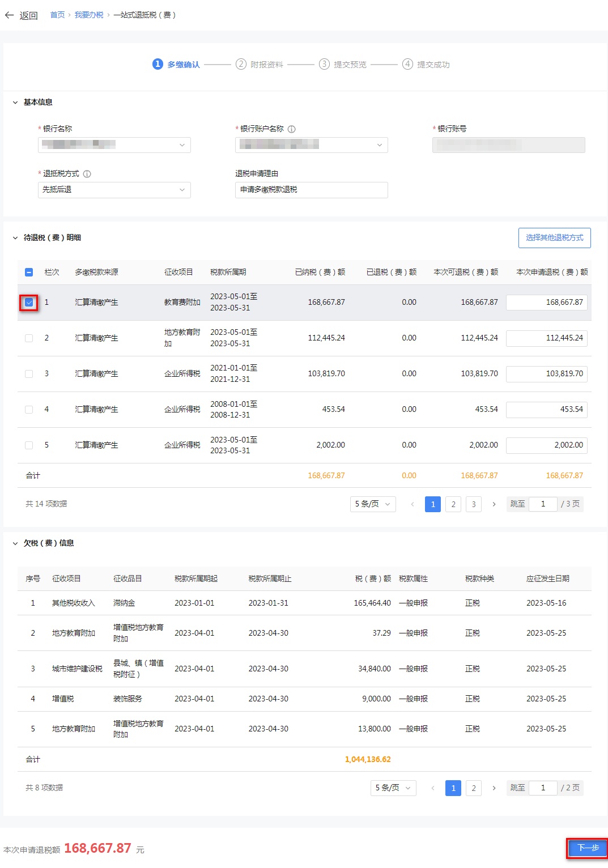The width and height of the screenshot is (608, 868).
Task: Go to next page in 待退税 table
Action: point(494,504)
